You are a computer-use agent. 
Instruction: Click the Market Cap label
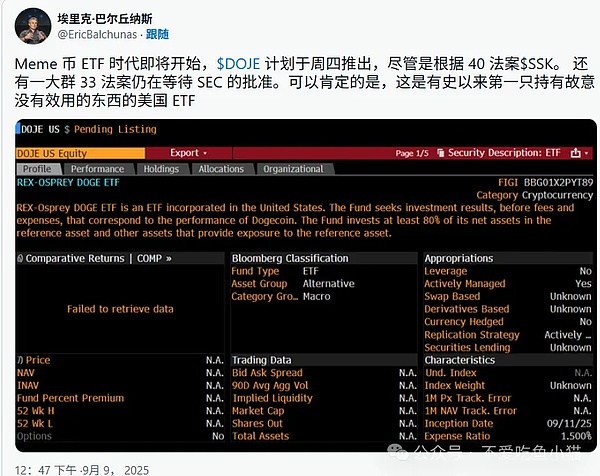coord(258,411)
